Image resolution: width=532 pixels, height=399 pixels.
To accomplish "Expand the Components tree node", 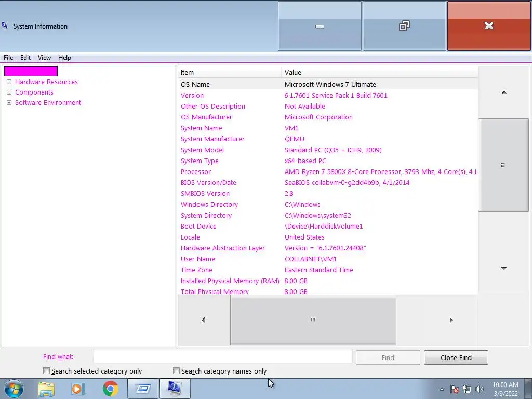I will coord(9,92).
